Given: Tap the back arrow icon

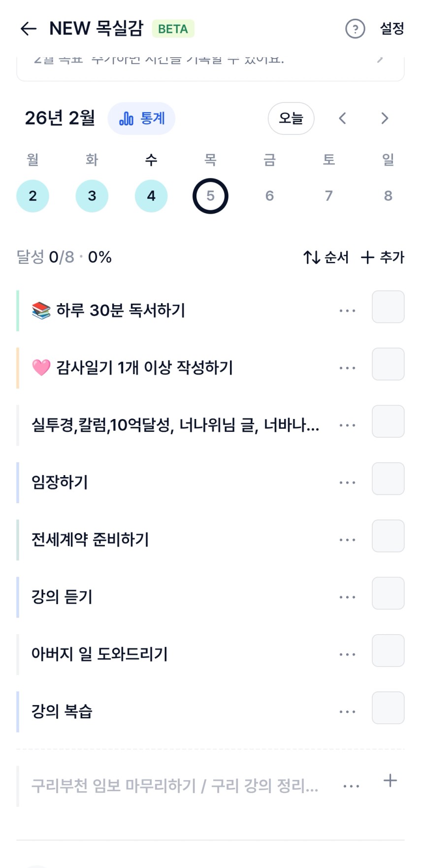Looking at the screenshot, I should tap(29, 29).
